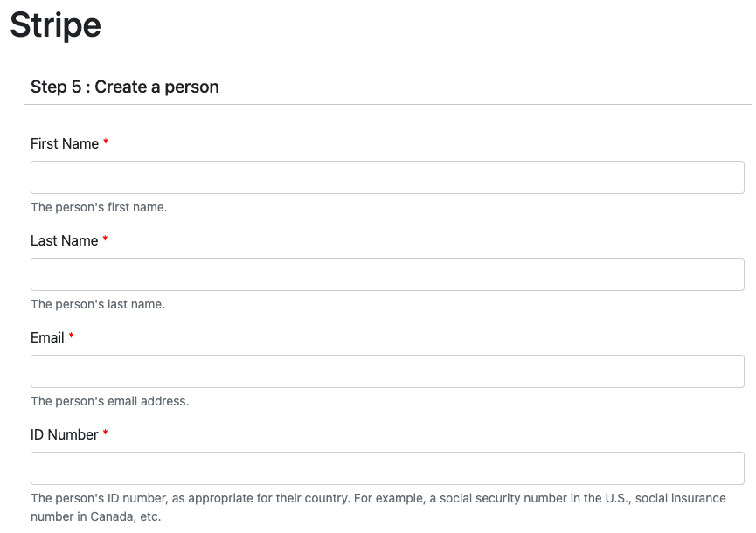Viewport: 756px width, 533px height.
Task: Click "The person's email address." hint
Action: point(109,402)
